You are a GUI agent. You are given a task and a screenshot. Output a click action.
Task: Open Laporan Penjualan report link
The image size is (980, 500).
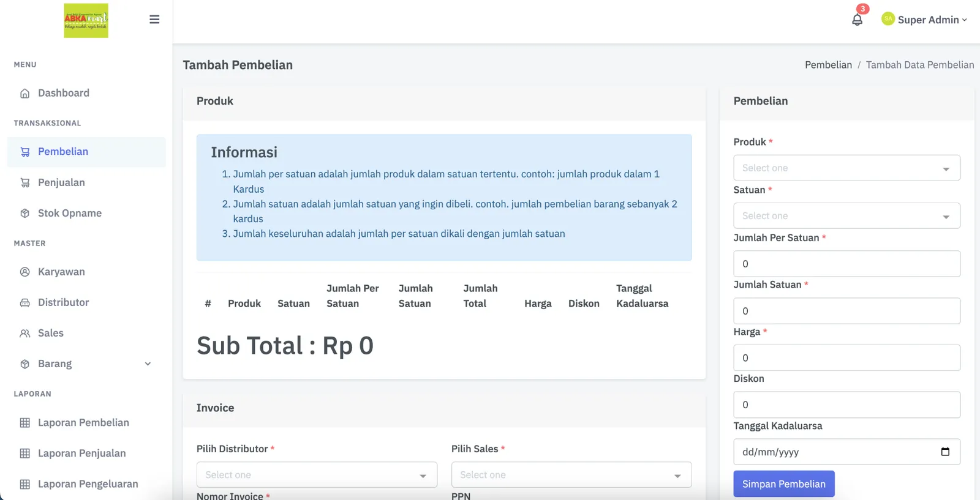[x=86, y=453]
